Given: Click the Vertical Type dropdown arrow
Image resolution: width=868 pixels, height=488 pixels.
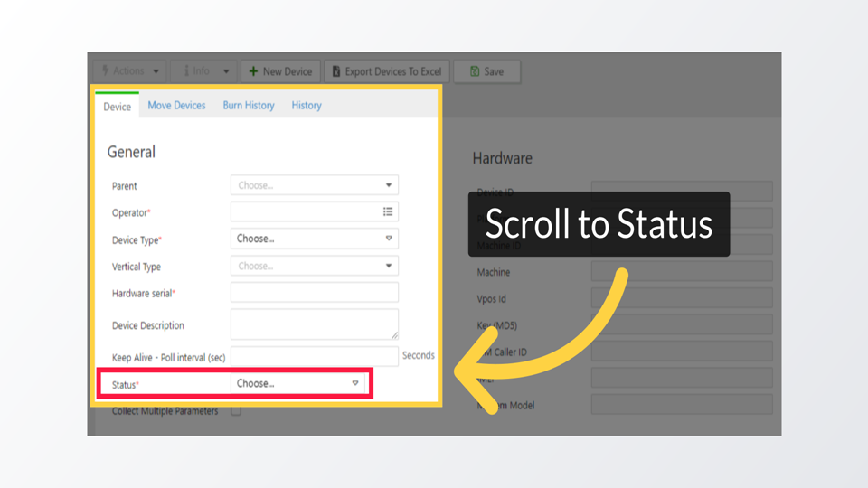Looking at the screenshot, I should (x=389, y=266).
